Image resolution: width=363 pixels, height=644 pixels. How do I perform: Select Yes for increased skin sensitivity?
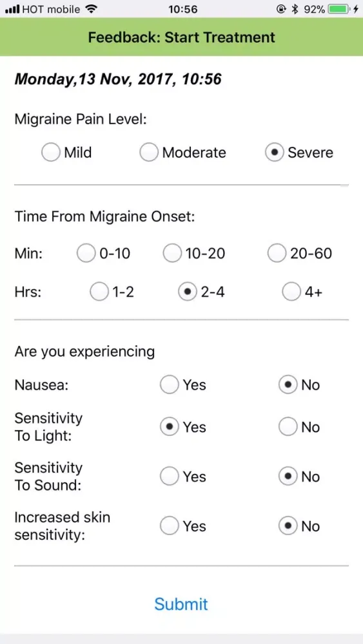(x=170, y=526)
